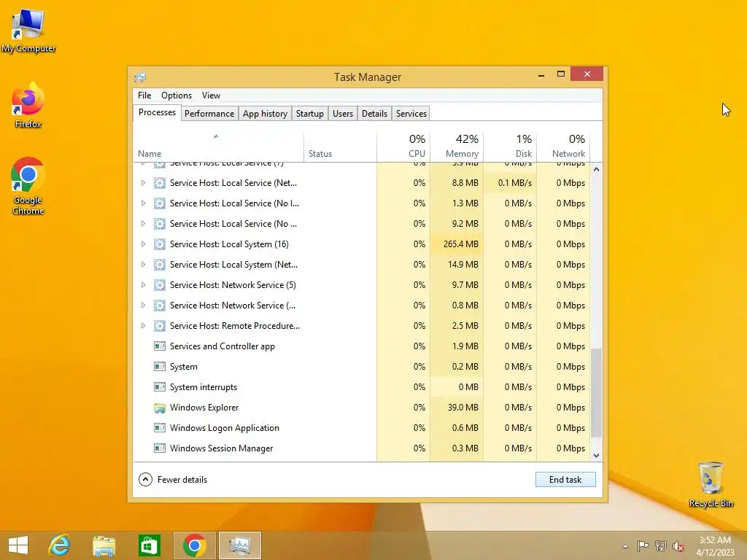The image size is (747, 560).
Task: Select the Google Chrome desktop icon
Action: tap(28, 186)
